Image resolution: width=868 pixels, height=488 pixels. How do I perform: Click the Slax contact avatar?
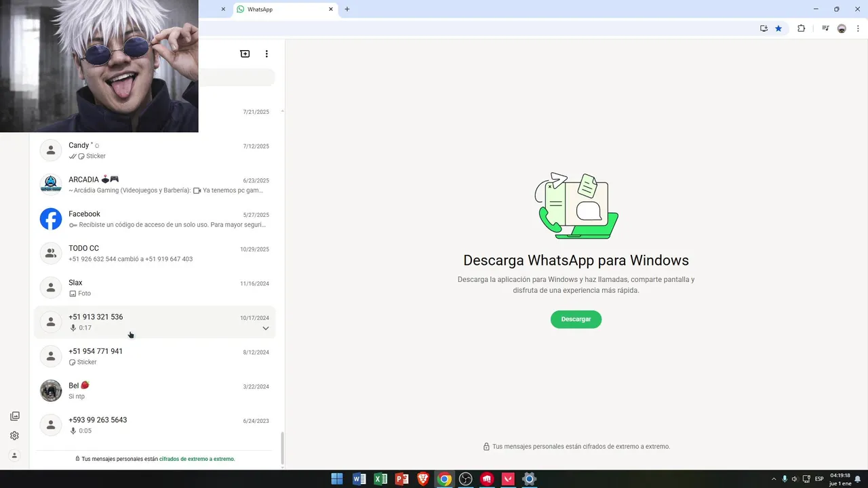tap(51, 287)
